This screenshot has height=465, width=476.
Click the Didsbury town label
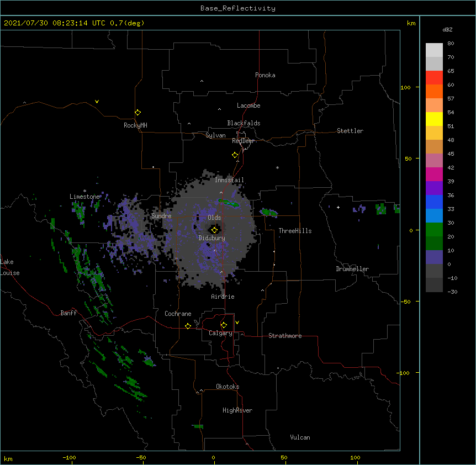(x=212, y=238)
